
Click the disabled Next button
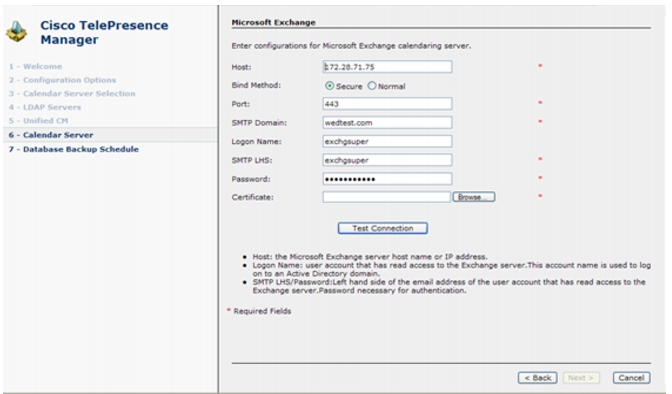(x=580, y=378)
